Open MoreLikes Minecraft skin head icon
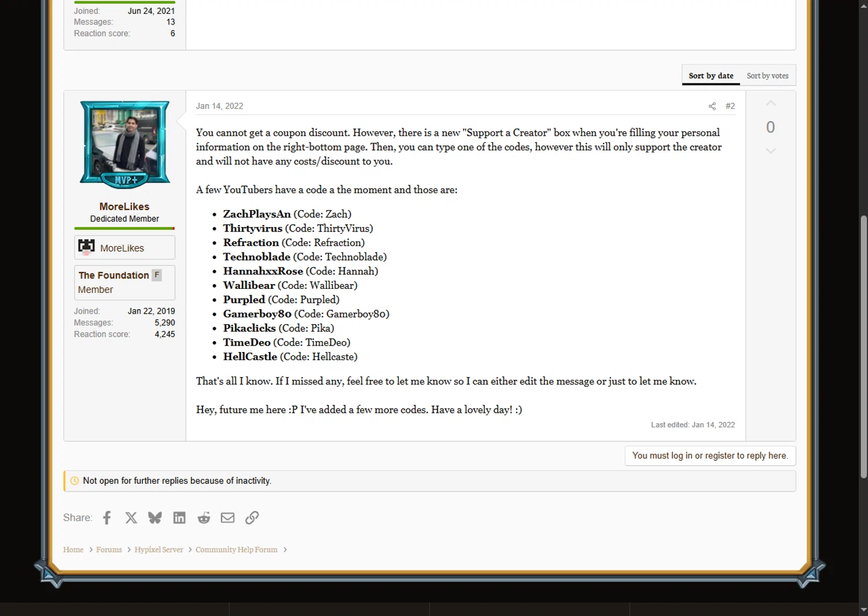This screenshot has height=616, width=868. pos(86,247)
